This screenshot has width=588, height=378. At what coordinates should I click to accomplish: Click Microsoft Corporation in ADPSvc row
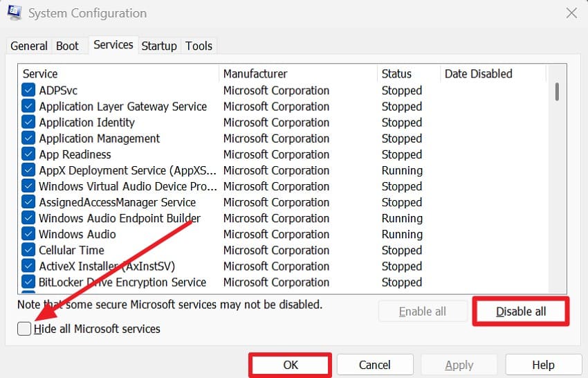pos(277,91)
